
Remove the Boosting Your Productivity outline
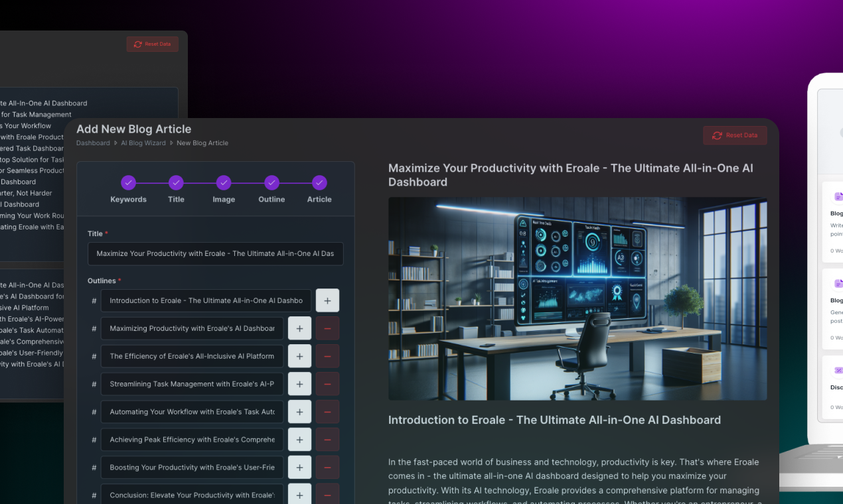pyautogui.click(x=327, y=468)
